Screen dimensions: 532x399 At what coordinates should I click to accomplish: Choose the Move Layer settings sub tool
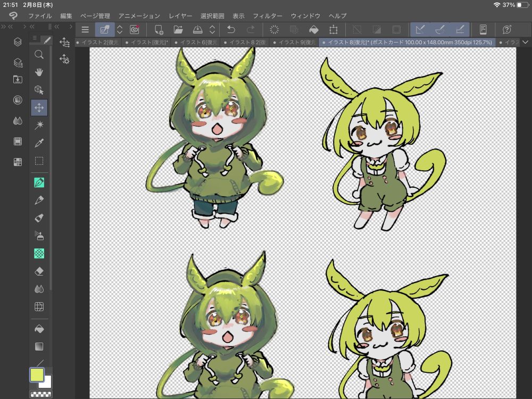point(64,59)
